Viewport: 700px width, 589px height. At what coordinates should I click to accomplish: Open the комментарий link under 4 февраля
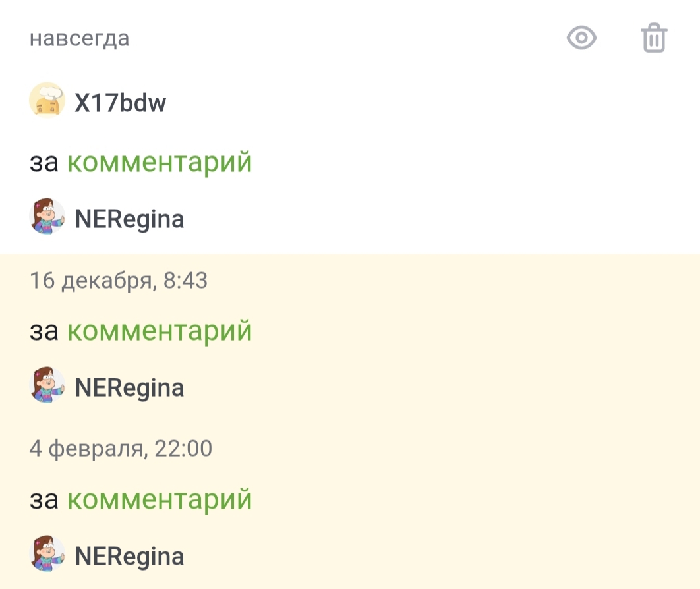160,499
